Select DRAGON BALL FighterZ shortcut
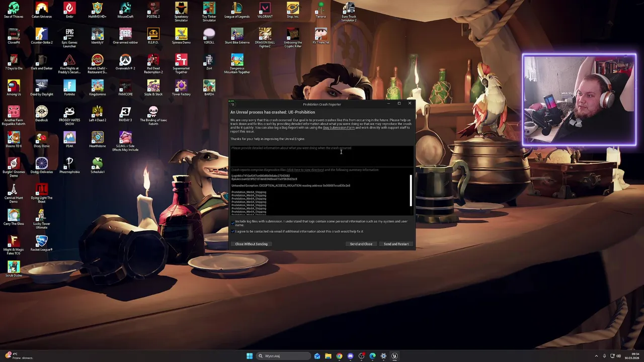 (265, 38)
